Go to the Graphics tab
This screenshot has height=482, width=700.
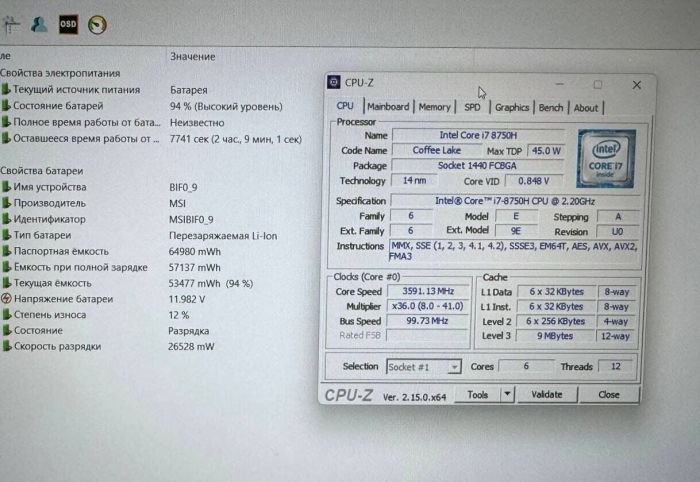[x=512, y=108]
